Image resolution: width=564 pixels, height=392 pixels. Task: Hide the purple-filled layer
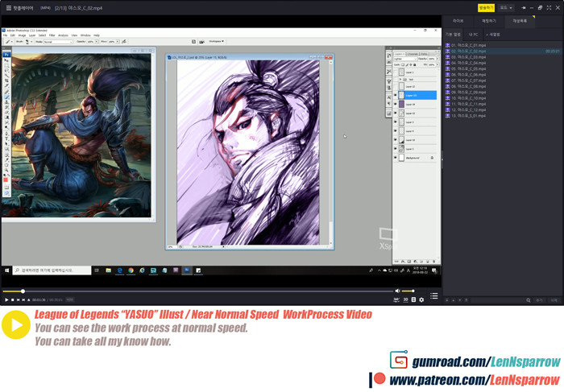396,104
